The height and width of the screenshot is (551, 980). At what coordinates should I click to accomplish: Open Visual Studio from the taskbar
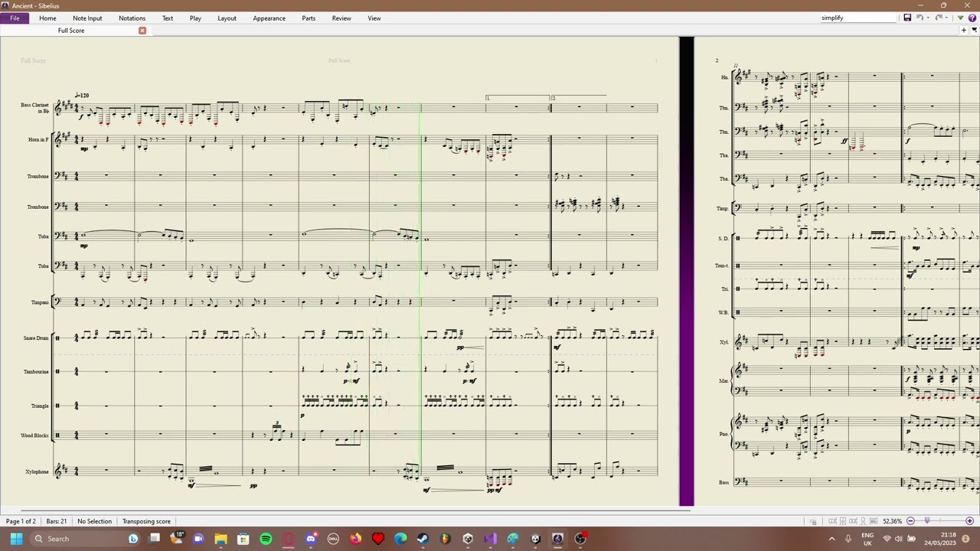coord(490,539)
